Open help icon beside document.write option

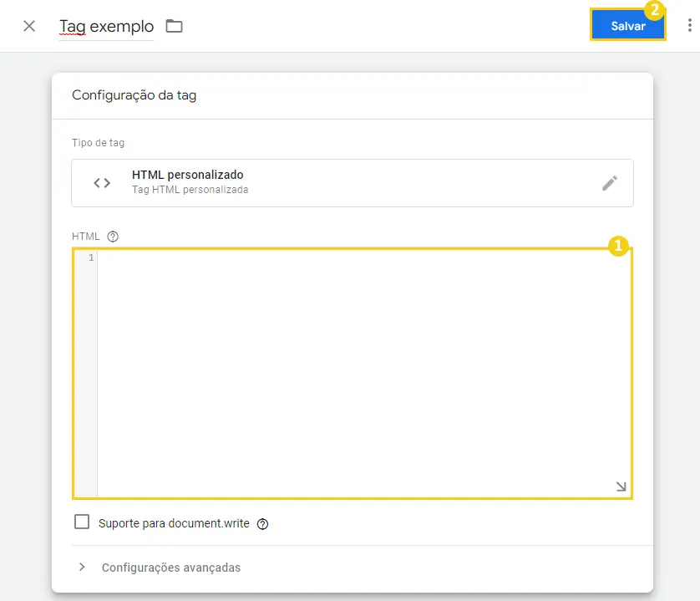click(262, 524)
